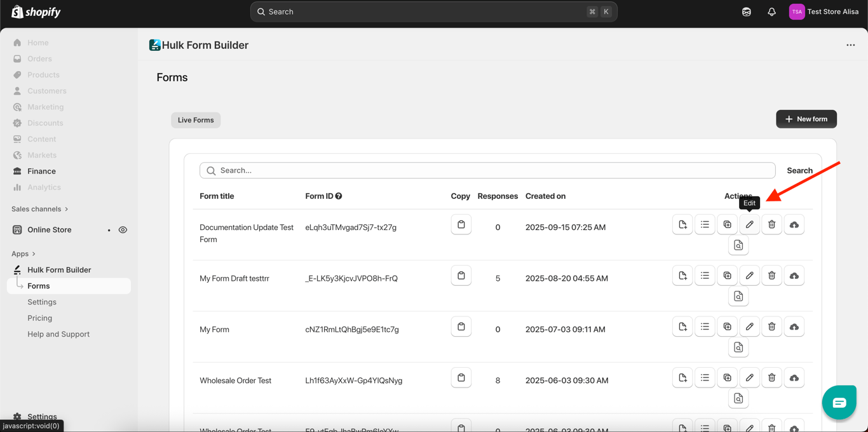Open Hulk Form Builder Settings submenu
Image resolution: width=868 pixels, height=432 pixels.
42,302
